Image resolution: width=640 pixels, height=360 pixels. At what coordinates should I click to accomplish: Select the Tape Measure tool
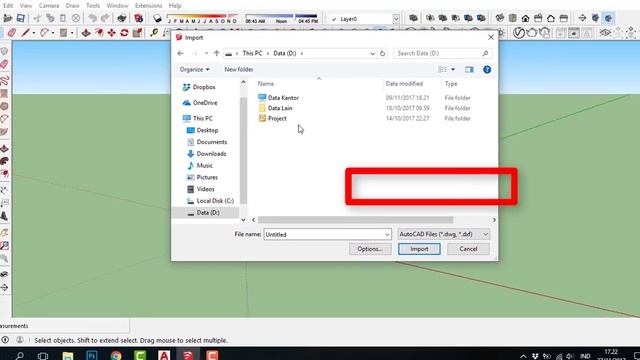point(154,33)
